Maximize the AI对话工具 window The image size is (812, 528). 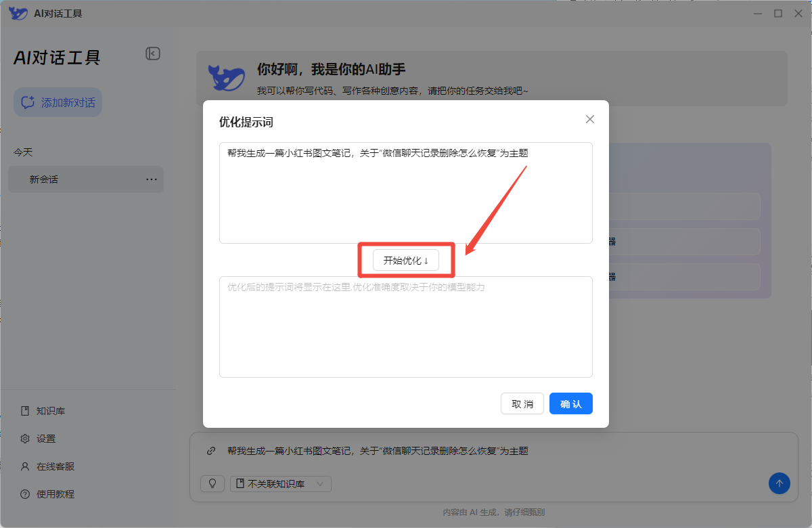(778, 13)
